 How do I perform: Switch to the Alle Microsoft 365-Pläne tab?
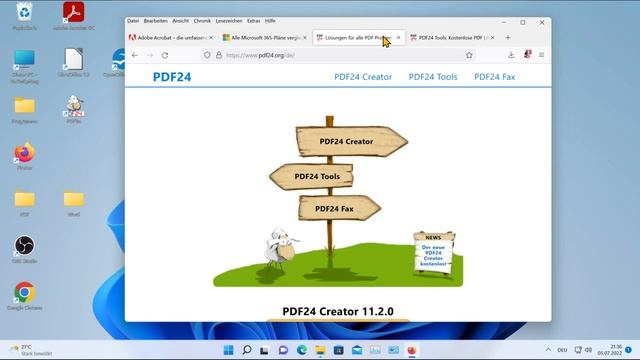[264, 38]
